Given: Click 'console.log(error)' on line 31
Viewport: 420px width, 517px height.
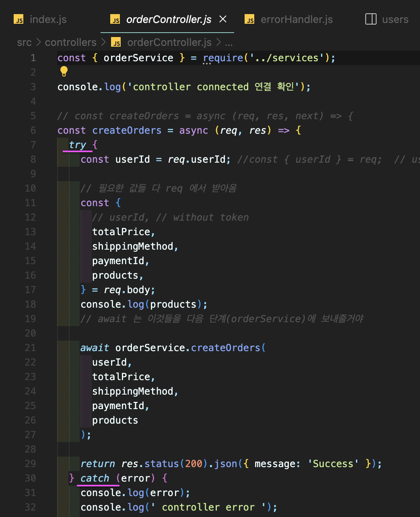Looking at the screenshot, I should click(132, 493).
